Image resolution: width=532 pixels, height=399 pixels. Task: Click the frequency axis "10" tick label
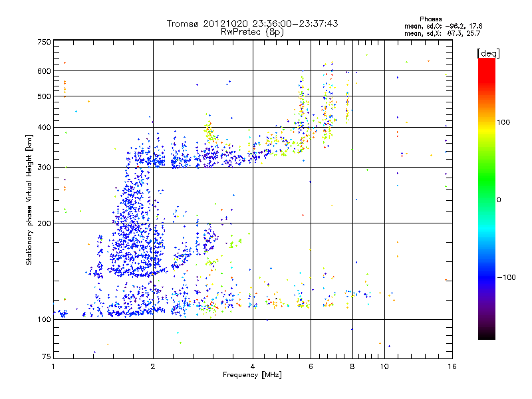pyautogui.click(x=384, y=366)
